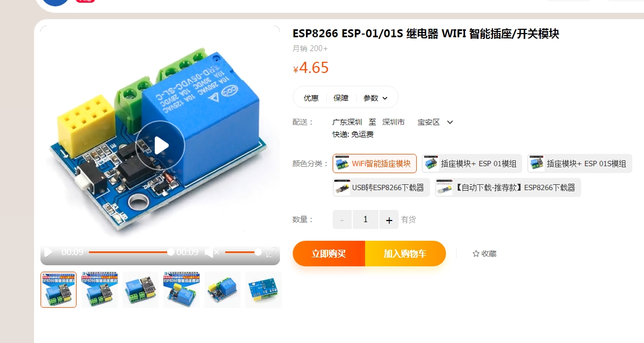Expand the 参数 dropdown chevron

(x=385, y=98)
